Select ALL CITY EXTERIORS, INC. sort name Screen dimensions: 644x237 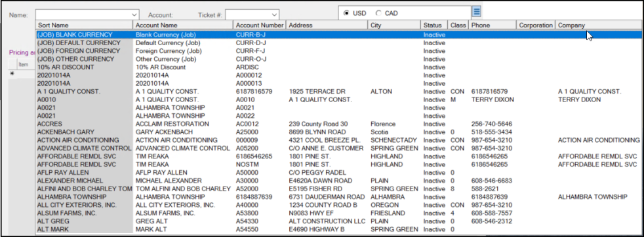click(x=77, y=205)
